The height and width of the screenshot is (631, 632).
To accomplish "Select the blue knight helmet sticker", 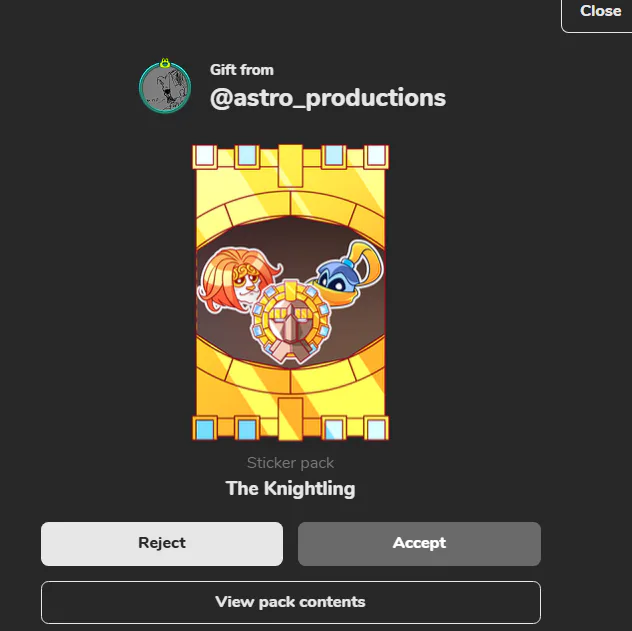I will (345, 274).
